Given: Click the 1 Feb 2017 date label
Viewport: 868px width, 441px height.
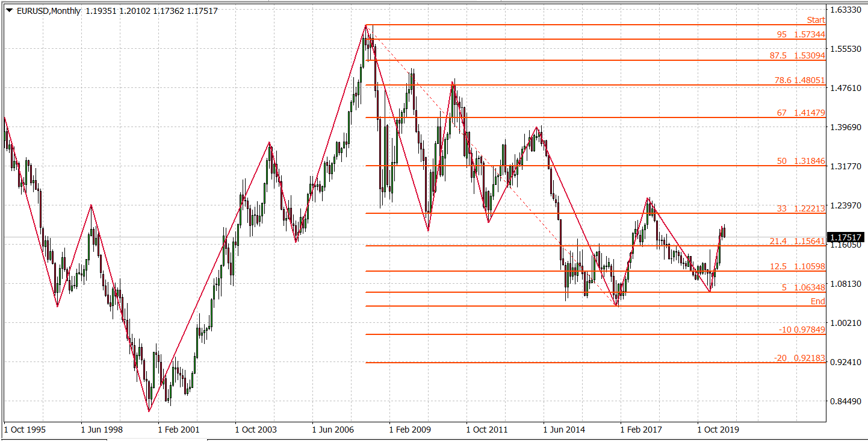Looking at the screenshot, I should click(641, 430).
